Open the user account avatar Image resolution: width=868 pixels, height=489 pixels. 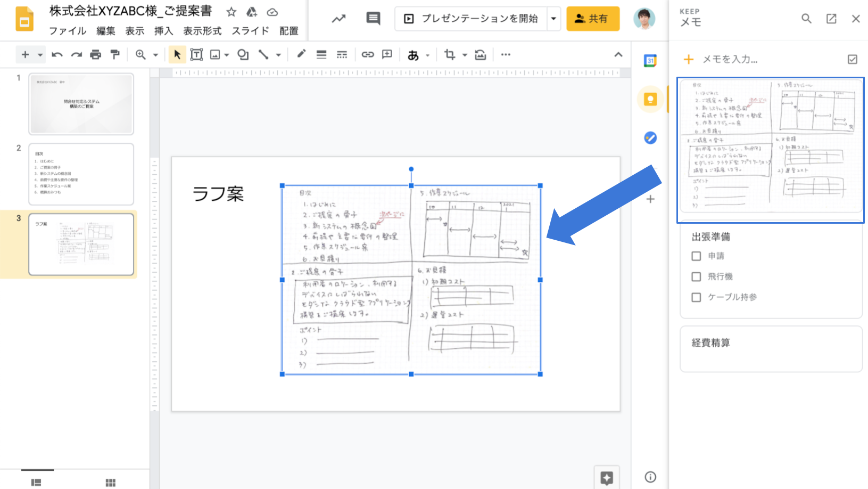[644, 19]
